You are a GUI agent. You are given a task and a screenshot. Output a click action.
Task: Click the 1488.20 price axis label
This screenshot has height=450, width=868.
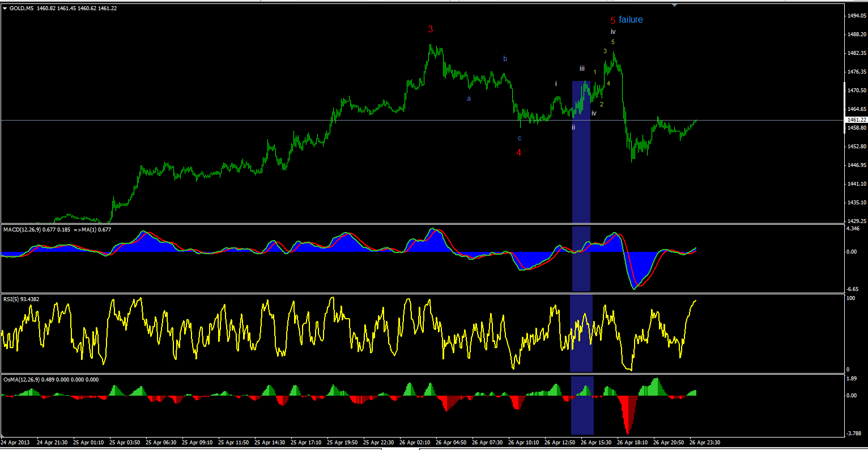pyautogui.click(x=856, y=35)
